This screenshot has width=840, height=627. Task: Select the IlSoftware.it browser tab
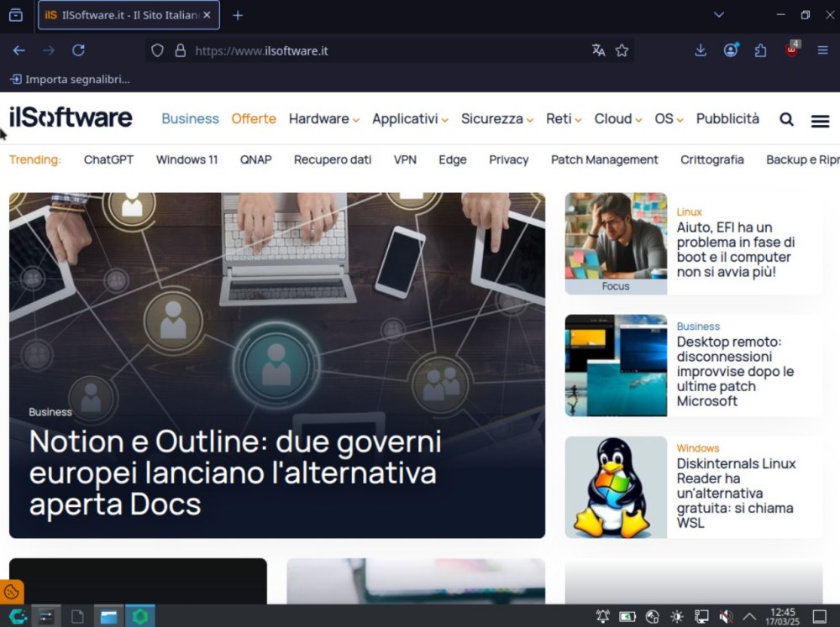click(129, 15)
